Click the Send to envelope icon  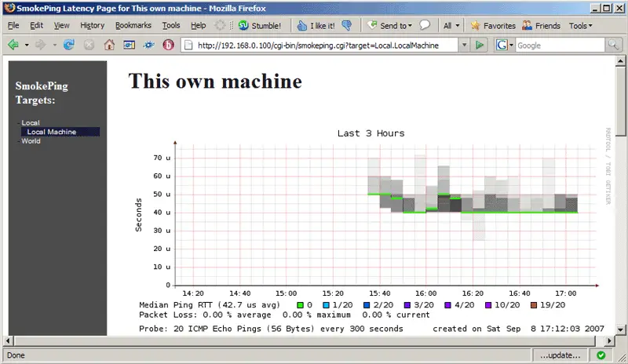pos(372,25)
